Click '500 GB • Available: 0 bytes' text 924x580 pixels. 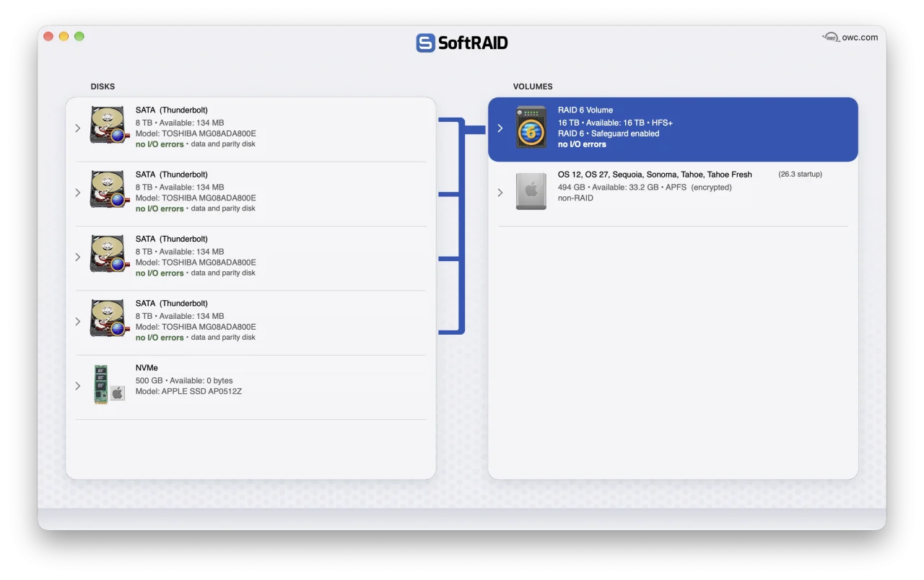point(184,381)
